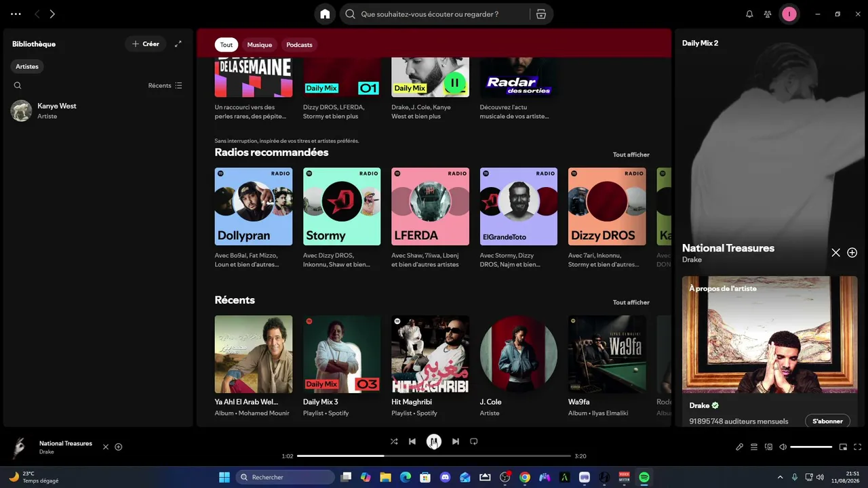Image resolution: width=868 pixels, height=488 pixels.
Task: Open the À propos de l'artiste card
Action: tap(770, 351)
